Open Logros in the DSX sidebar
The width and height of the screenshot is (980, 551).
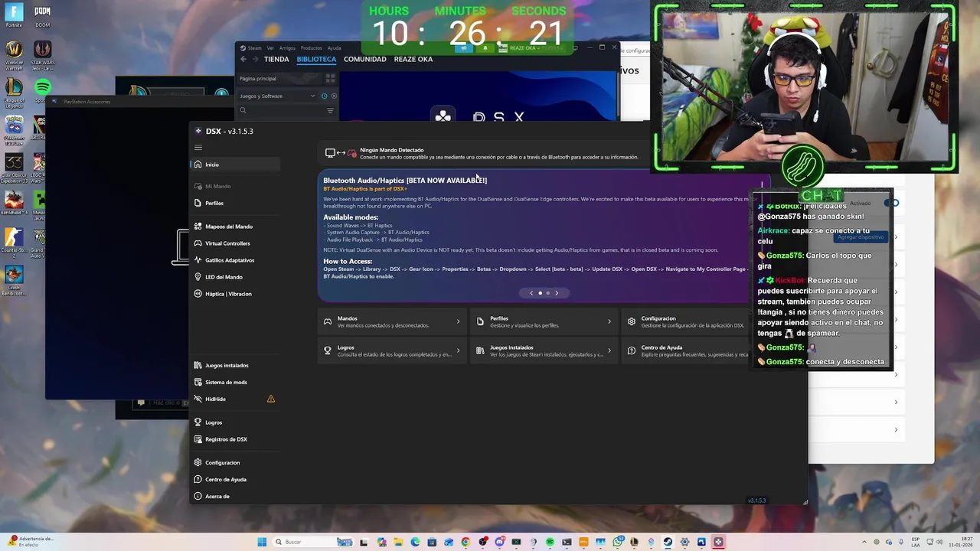coord(235,422)
